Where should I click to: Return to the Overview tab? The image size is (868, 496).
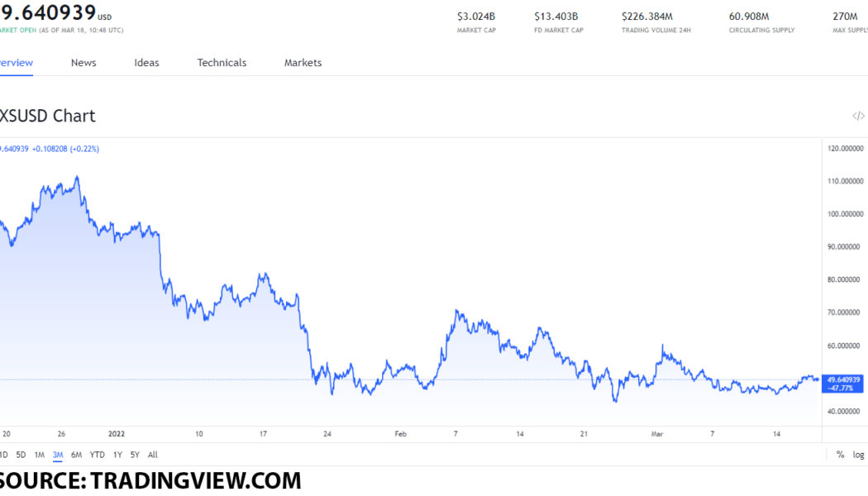pos(15,63)
